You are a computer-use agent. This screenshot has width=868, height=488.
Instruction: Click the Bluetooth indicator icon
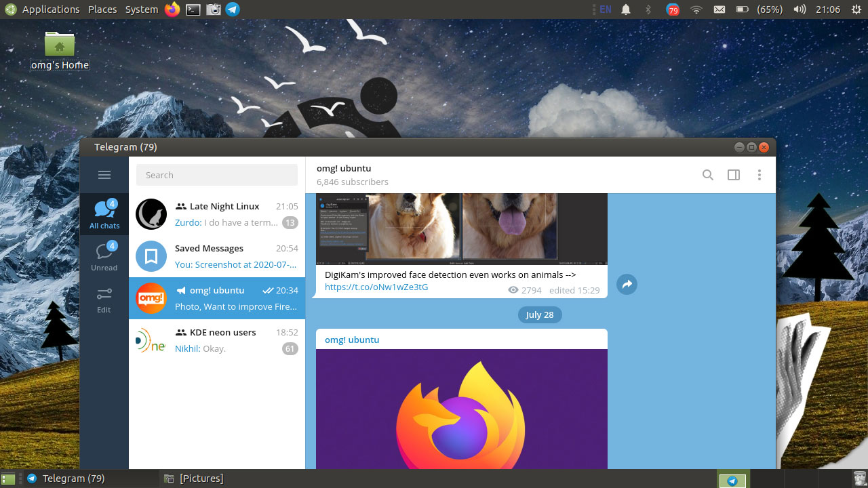[648, 9]
